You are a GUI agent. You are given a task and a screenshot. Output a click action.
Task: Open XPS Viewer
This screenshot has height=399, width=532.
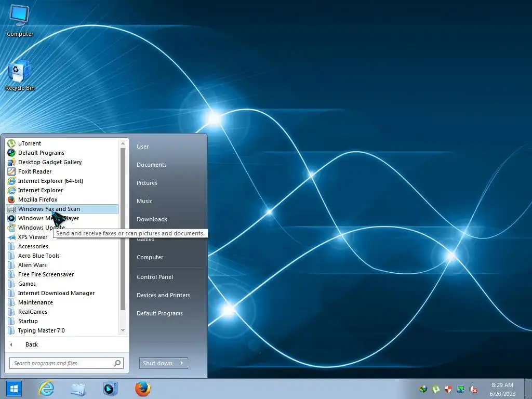(x=62, y=237)
